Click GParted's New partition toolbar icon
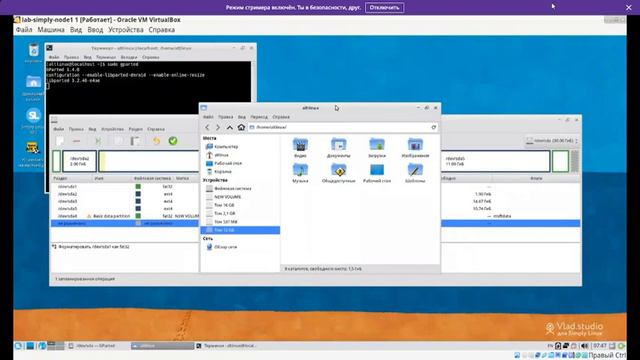The image size is (640, 360). point(60,141)
